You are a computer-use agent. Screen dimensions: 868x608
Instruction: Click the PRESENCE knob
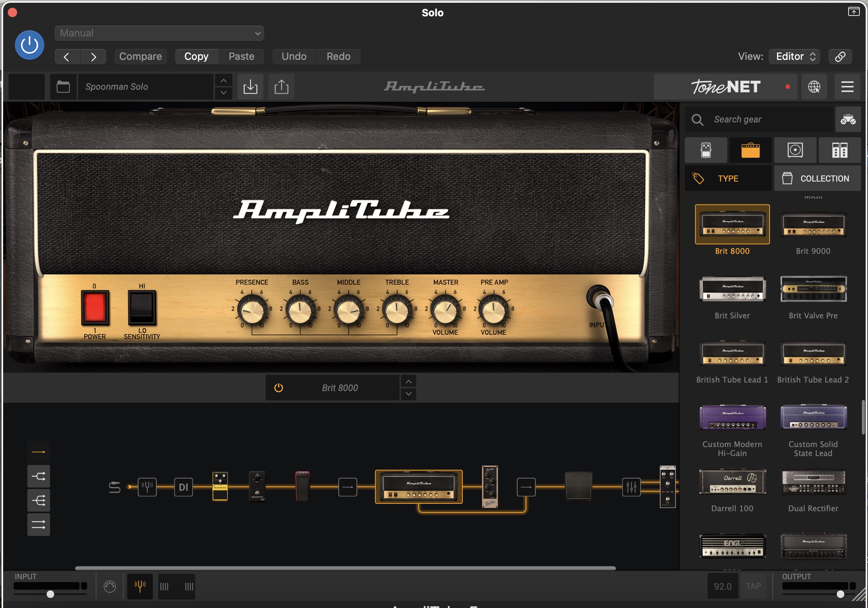[x=252, y=310]
